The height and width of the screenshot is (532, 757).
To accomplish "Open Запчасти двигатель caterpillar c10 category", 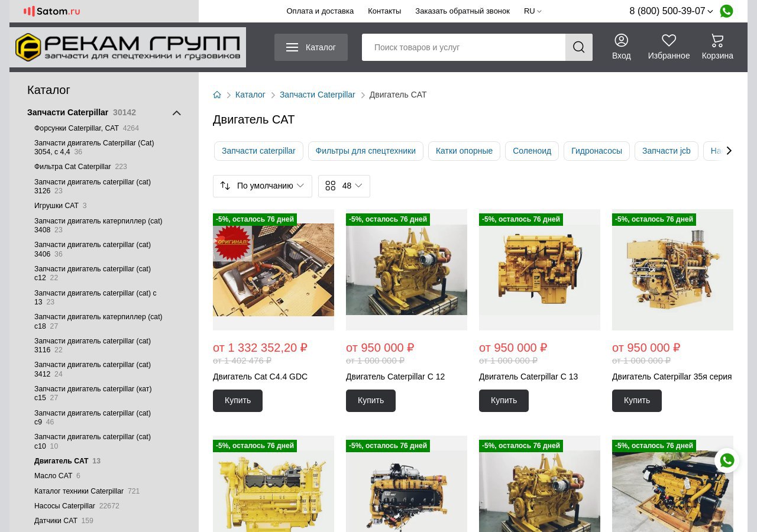I will pyautogui.click(x=92, y=442).
